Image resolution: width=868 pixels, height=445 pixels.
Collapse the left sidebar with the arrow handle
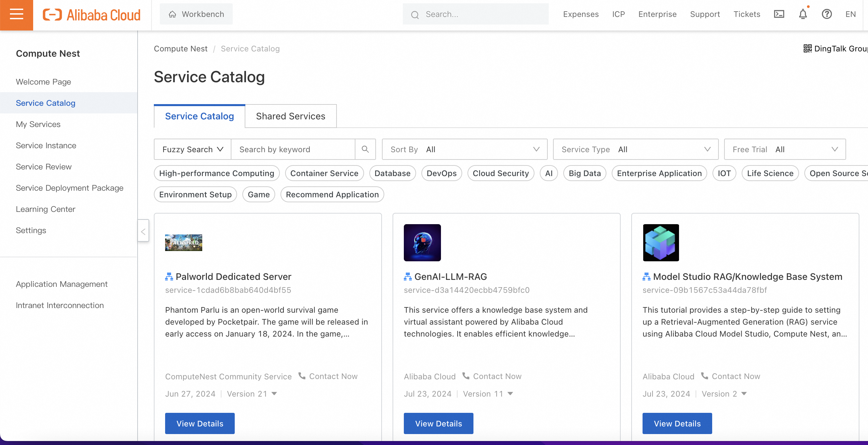pos(143,231)
